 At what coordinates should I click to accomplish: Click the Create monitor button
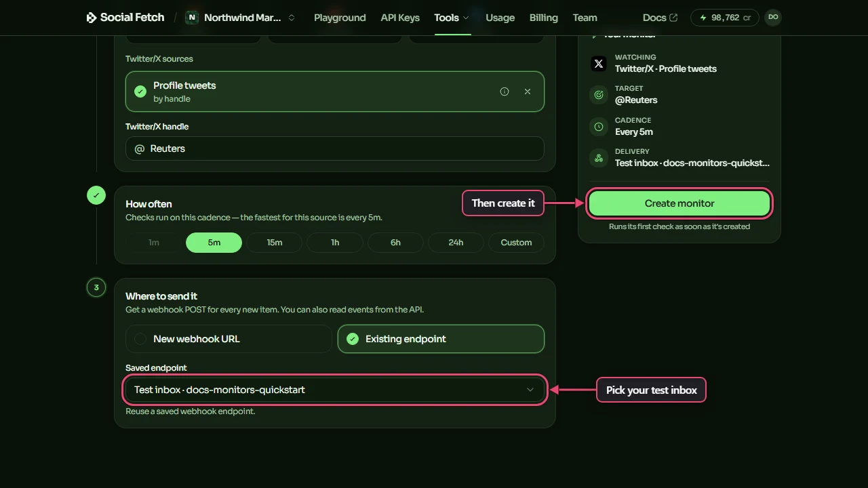[679, 203]
